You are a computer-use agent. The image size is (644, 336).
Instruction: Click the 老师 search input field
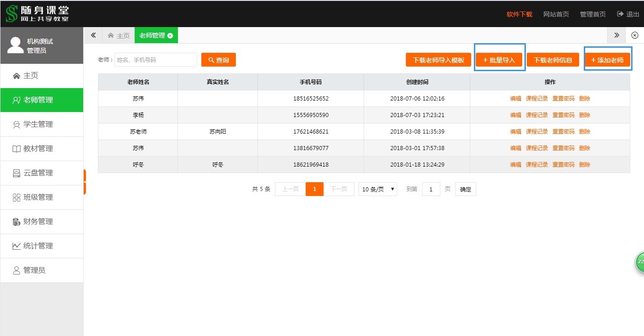pos(155,60)
